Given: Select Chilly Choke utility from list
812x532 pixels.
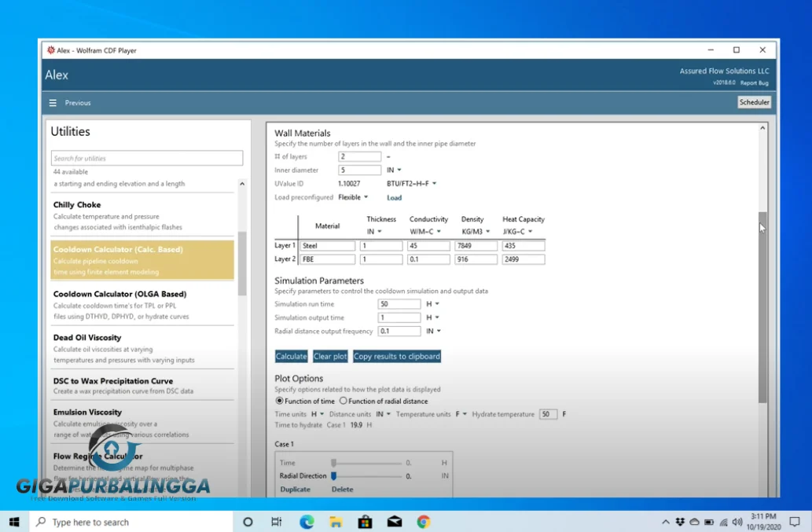Looking at the screenshot, I should coord(77,205).
